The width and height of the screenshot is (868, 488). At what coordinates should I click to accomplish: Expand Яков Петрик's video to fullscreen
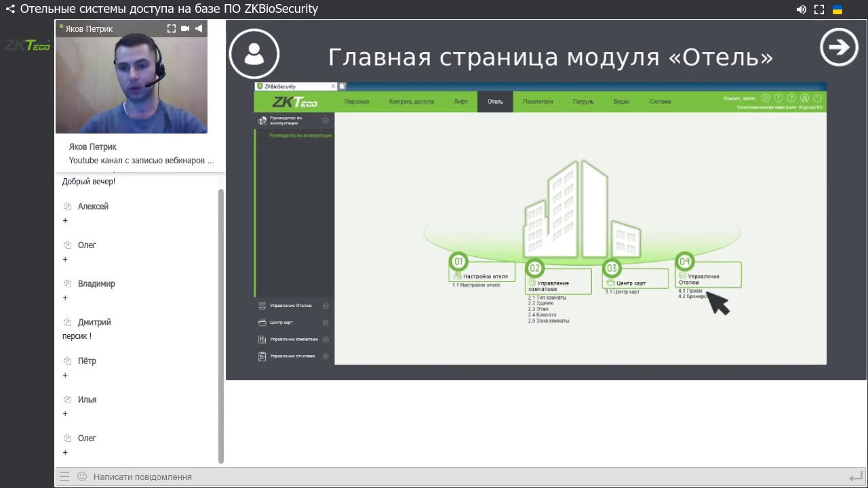(172, 28)
